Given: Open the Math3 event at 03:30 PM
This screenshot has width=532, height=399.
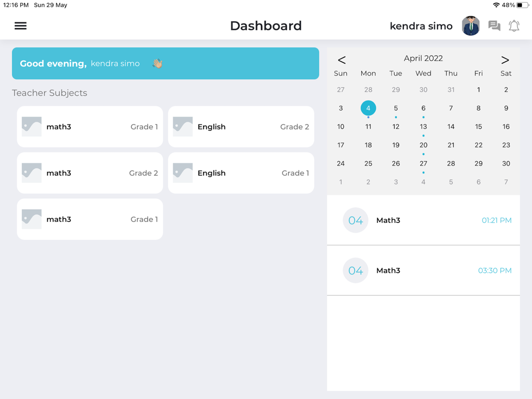Looking at the screenshot, I should click(423, 270).
